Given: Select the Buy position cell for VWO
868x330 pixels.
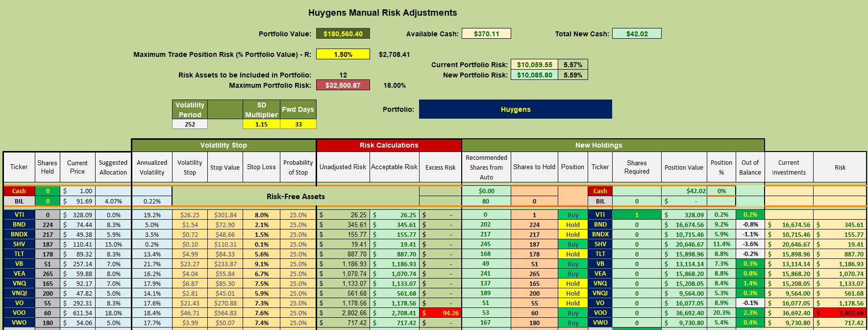Looking at the screenshot, I should (x=572, y=323).
